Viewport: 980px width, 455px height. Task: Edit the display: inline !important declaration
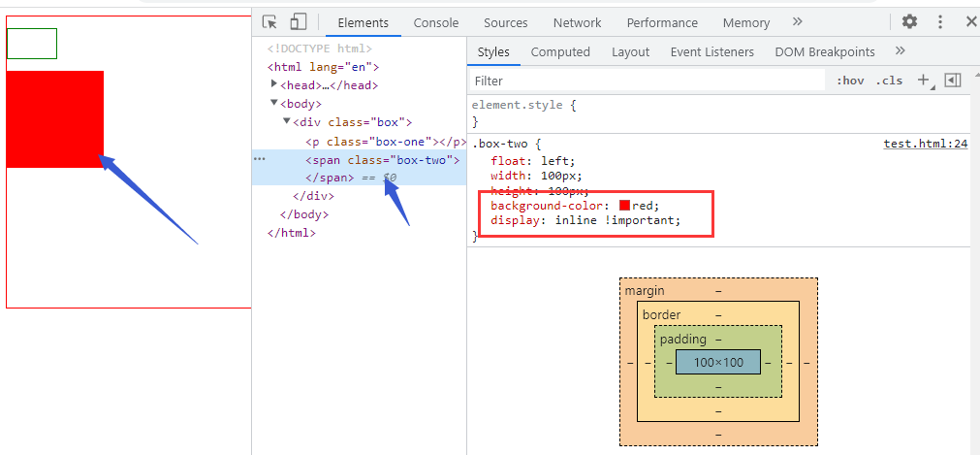(x=585, y=221)
